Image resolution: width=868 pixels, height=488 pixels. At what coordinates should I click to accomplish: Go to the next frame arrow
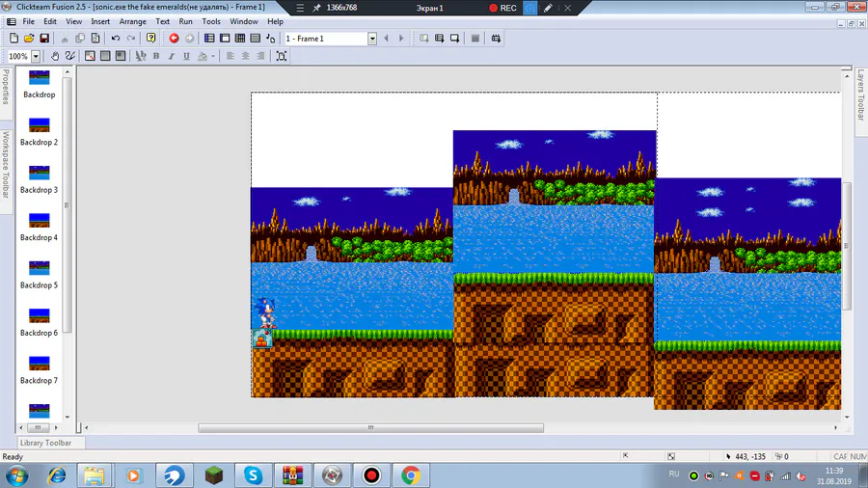pos(401,39)
